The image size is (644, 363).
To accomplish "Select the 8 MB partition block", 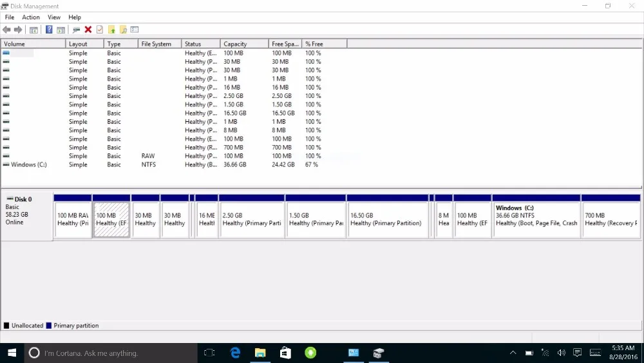I will click(444, 216).
